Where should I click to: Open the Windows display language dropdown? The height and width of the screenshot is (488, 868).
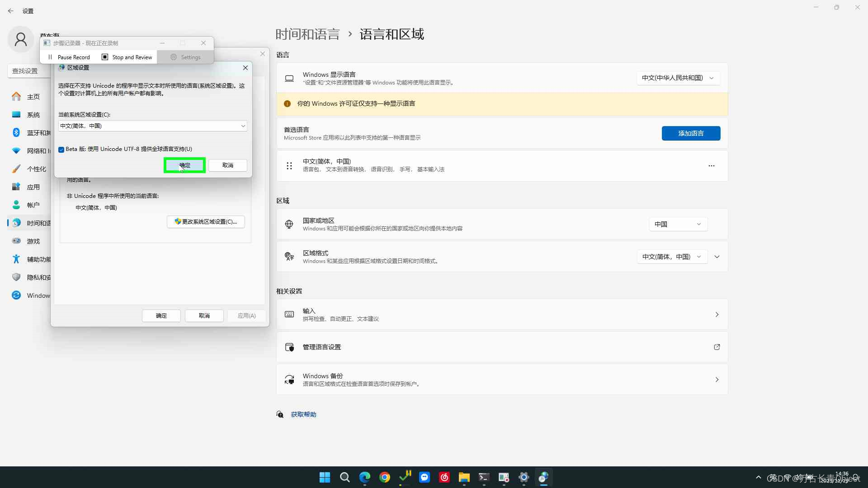[x=677, y=78]
